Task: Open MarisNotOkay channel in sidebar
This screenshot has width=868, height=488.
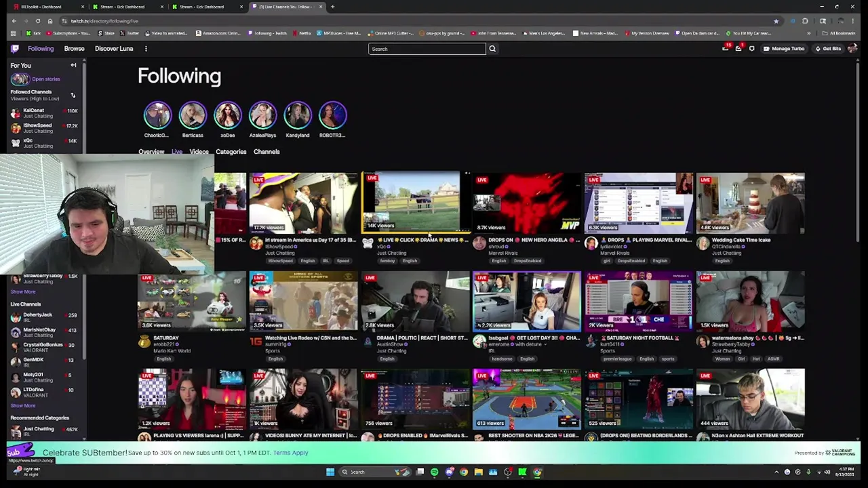Action: click(x=45, y=333)
